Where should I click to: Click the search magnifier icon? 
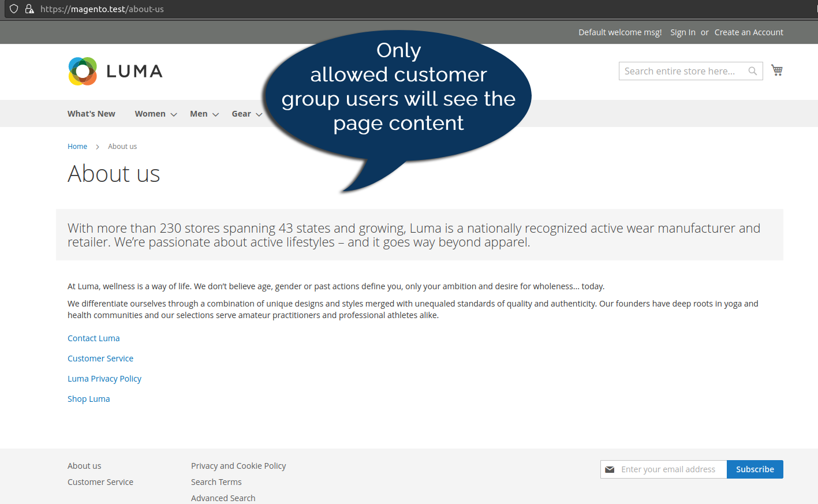[x=752, y=70]
